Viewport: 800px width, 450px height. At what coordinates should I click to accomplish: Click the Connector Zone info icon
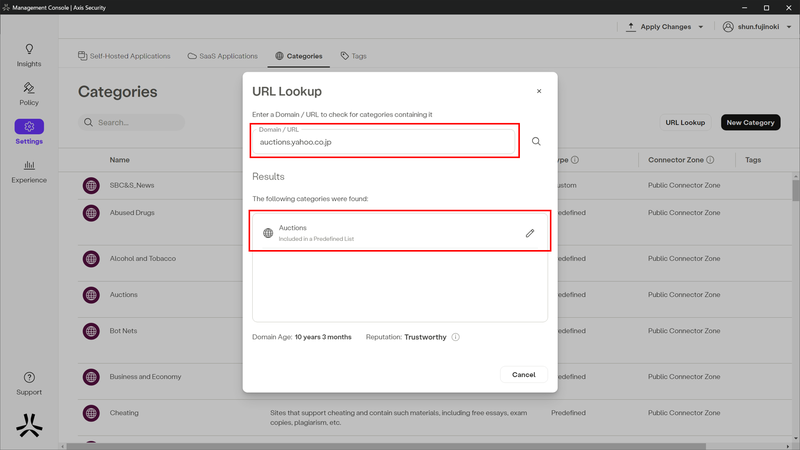click(710, 160)
